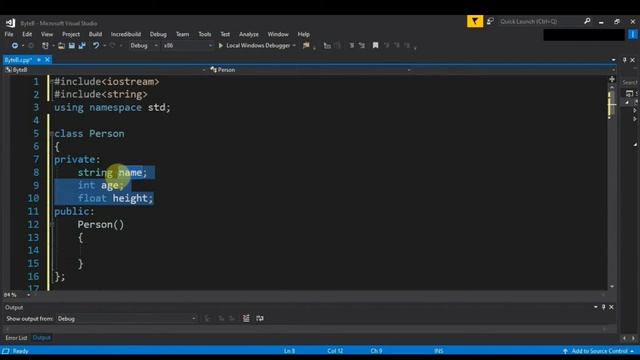640x360 pixels.
Task: Open the Test menu
Action: pyautogui.click(x=225, y=34)
